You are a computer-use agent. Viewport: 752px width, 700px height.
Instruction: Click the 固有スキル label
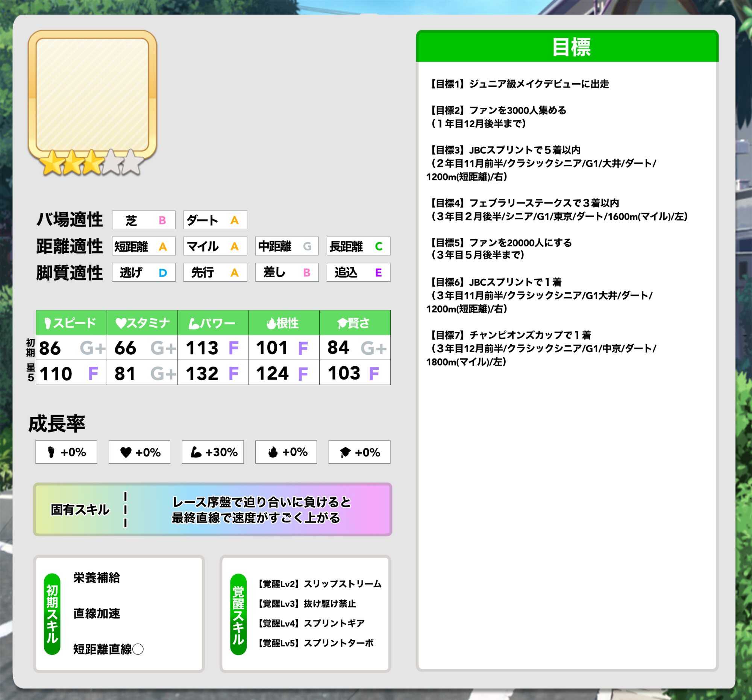[x=80, y=510]
